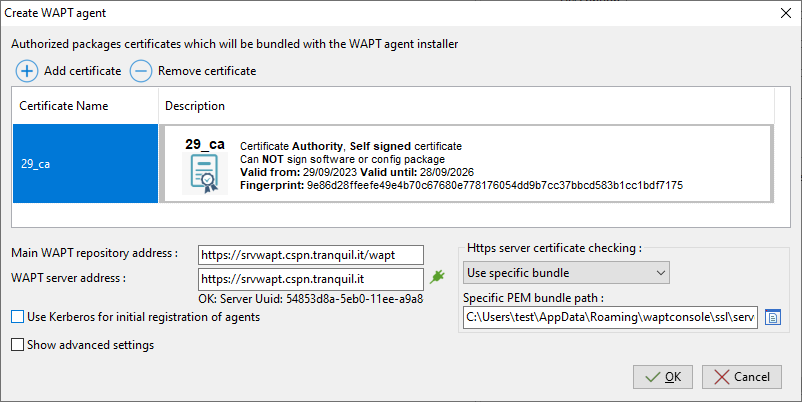Open the Https certificate checking dropdown

click(x=566, y=272)
